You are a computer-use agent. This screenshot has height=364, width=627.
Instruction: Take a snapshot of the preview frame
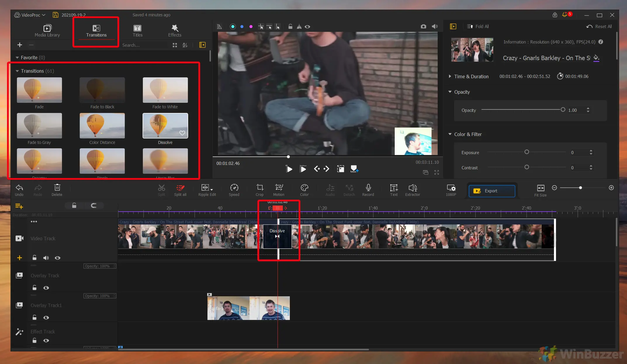[423, 26]
